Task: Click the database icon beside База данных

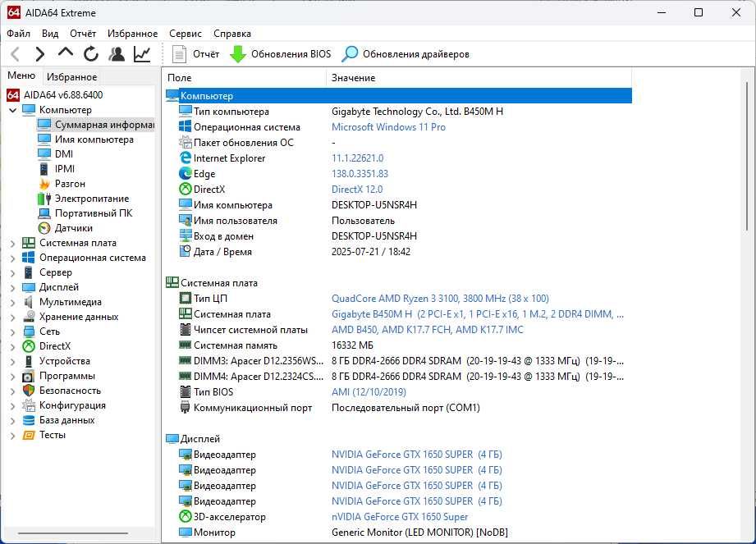Action: (29, 420)
